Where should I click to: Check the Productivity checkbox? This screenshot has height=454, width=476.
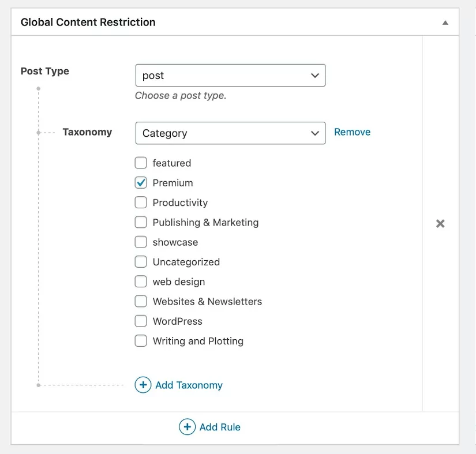[141, 202]
